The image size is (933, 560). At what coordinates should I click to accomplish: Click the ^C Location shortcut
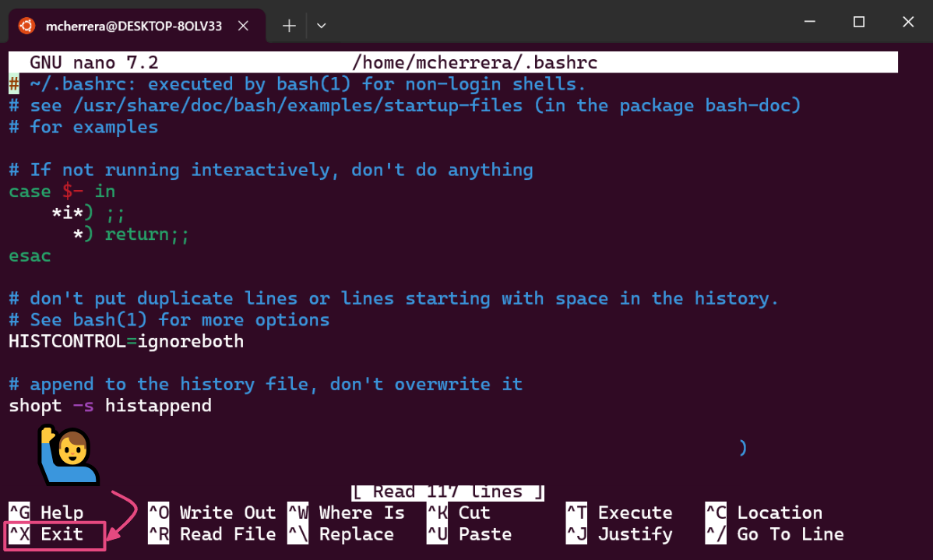click(x=763, y=512)
